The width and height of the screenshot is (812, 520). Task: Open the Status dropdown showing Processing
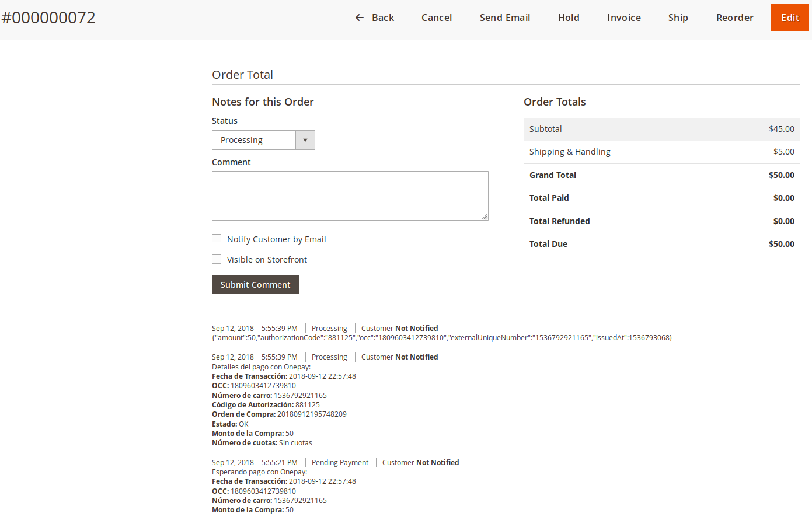pyautogui.click(x=254, y=140)
